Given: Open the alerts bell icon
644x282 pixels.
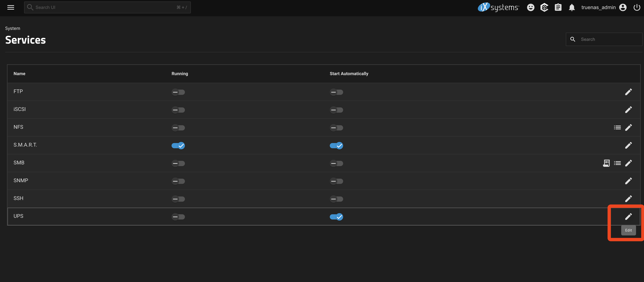Looking at the screenshot, I should 572,7.
